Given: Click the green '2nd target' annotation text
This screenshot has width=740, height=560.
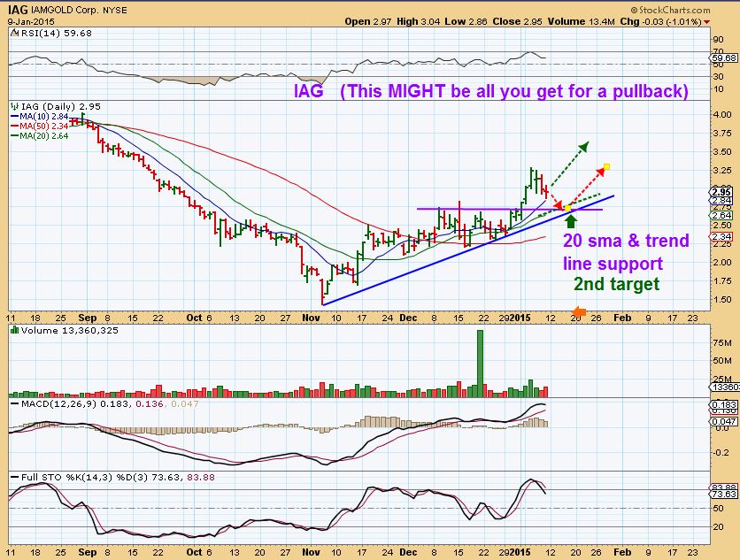Looking at the screenshot, I should (616, 284).
